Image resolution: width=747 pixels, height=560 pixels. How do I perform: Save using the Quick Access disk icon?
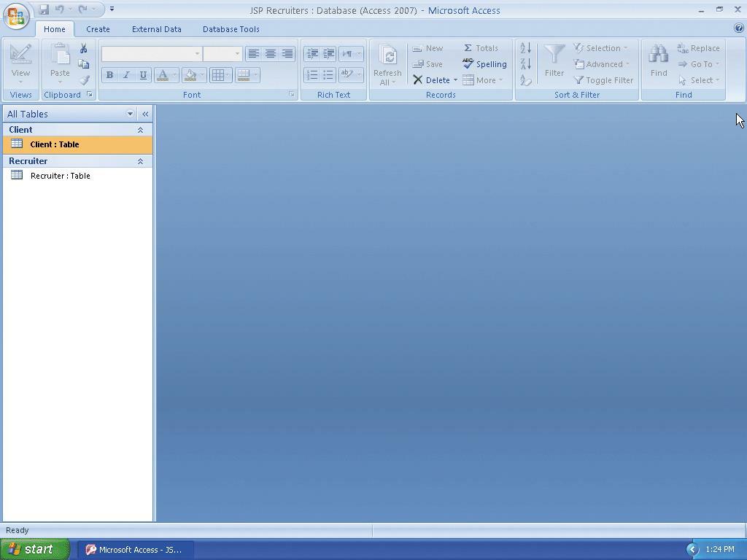[44, 9]
